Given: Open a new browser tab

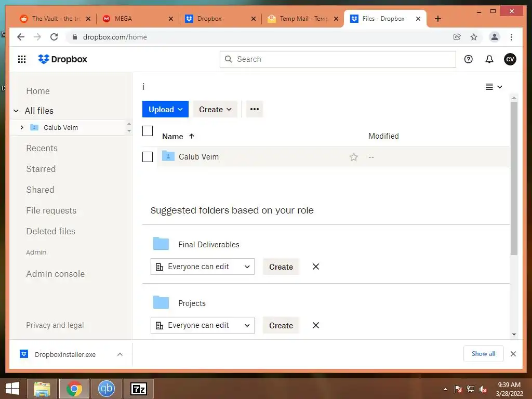Looking at the screenshot, I should pos(437,19).
